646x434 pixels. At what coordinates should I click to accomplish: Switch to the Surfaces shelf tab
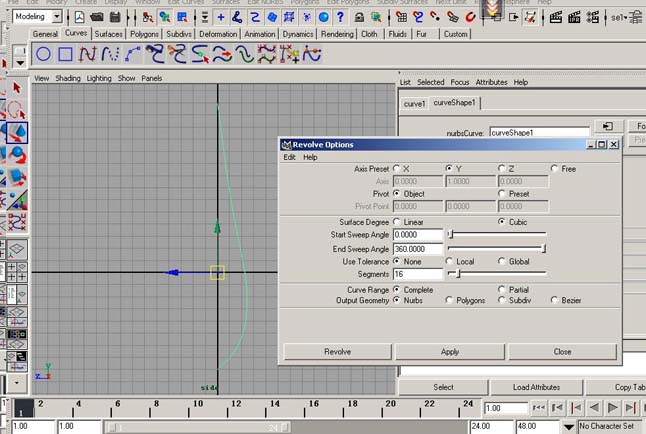pos(109,34)
